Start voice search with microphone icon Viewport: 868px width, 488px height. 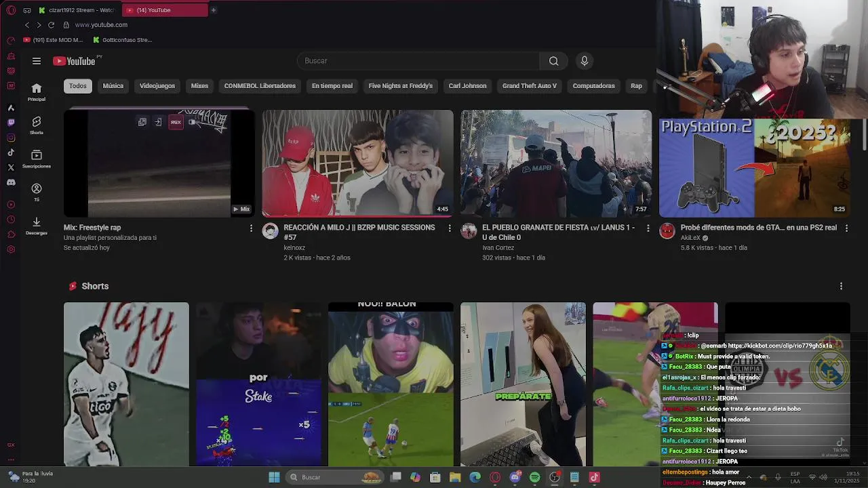point(585,61)
